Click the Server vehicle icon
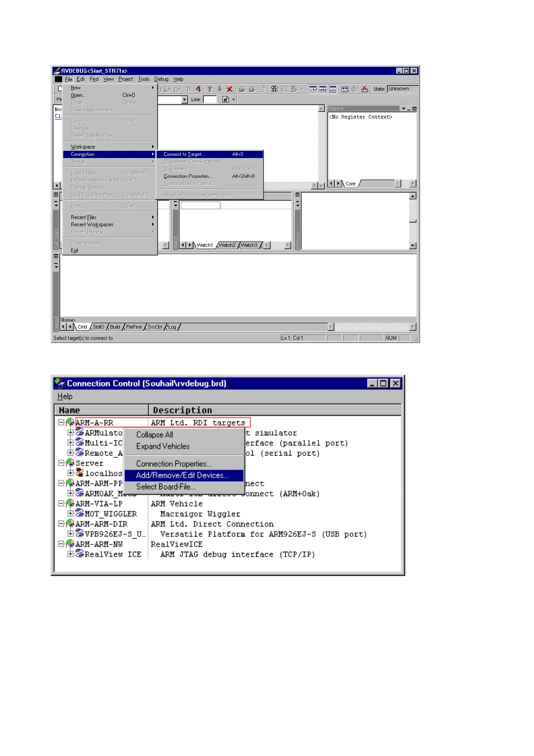The width and height of the screenshot is (534, 756). click(x=70, y=463)
